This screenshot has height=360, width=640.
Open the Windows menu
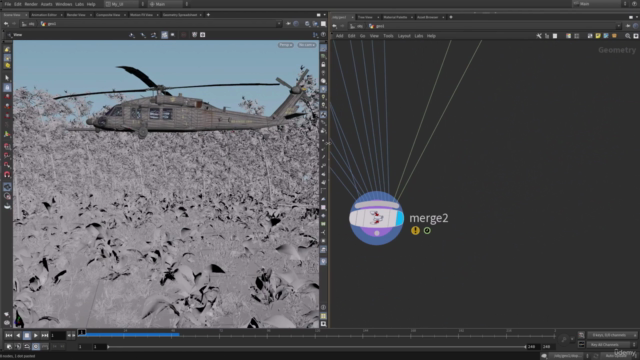point(64,4)
